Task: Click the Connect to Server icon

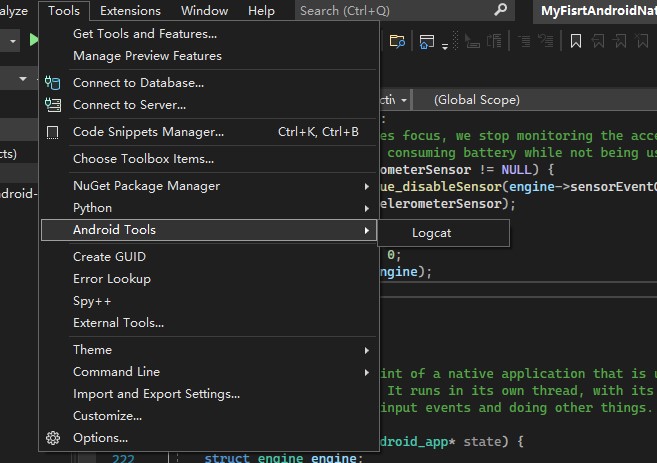Action: tap(53, 105)
